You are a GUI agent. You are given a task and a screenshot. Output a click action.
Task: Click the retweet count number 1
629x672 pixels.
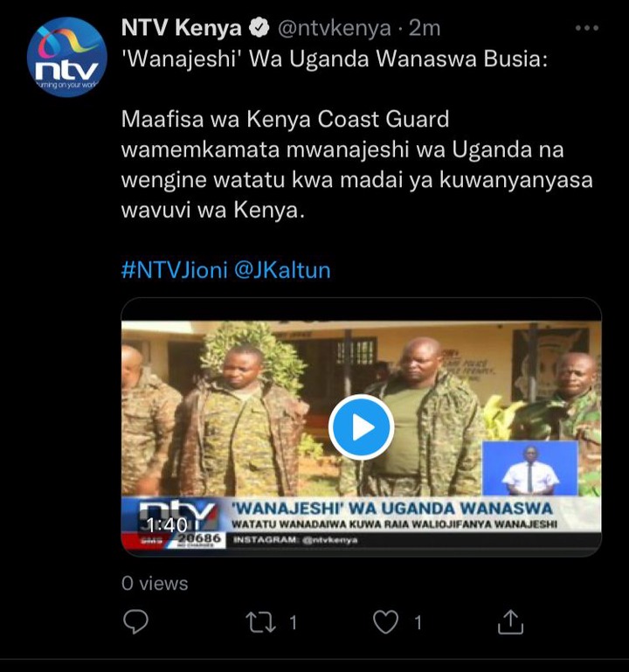click(x=293, y=623)
